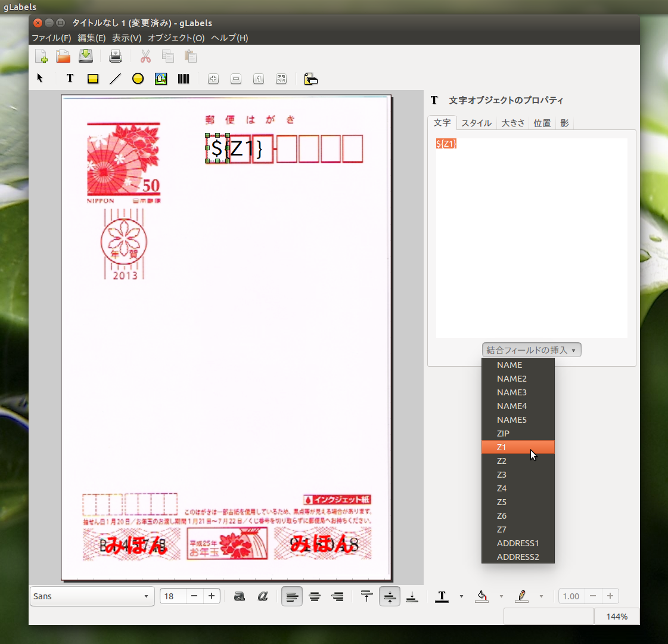Increase the font size with plus
Screen dimensions: 668x644
tap(212, 596)
